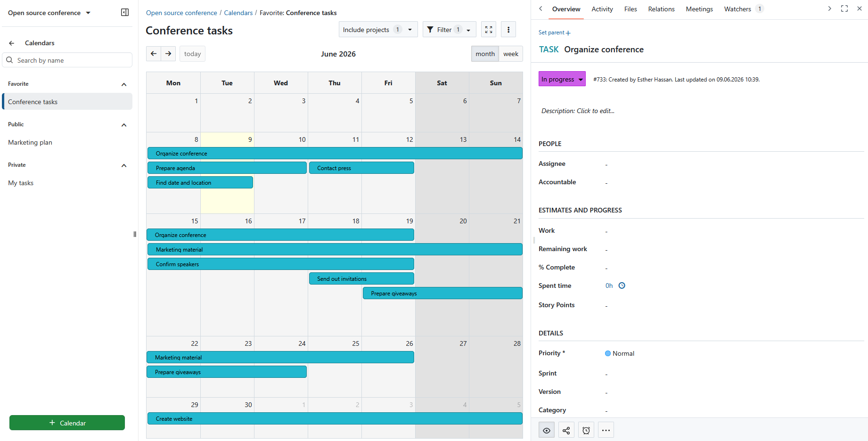
Task: Go to next work package arrow
Action: click(829, 8)
